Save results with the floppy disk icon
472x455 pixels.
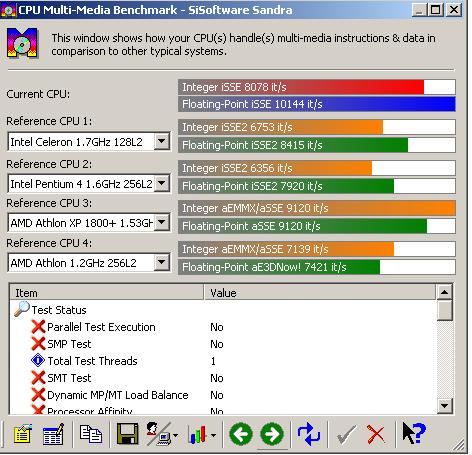(127, 434)
